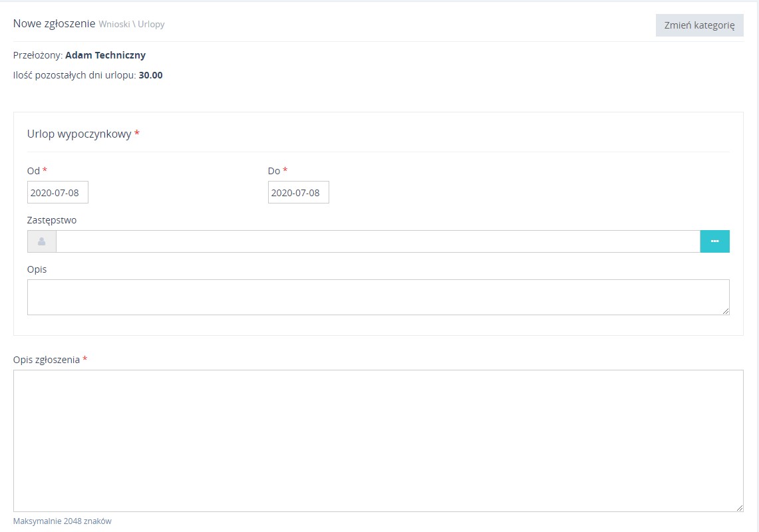Click the Zmień kategorię button
The image size is (759, 532).
(699, 25)
